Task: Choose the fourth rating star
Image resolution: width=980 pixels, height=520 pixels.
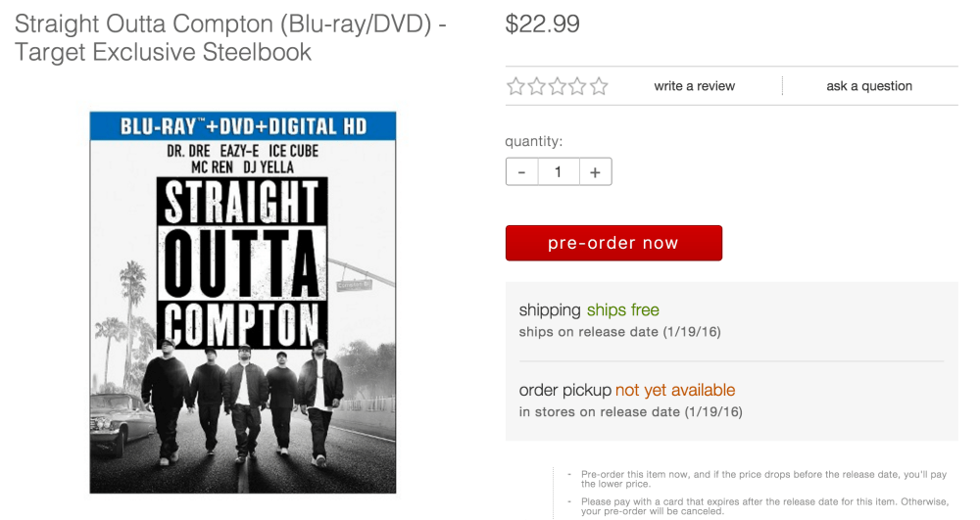Action: pyautogui.click(x=578, y=86)
